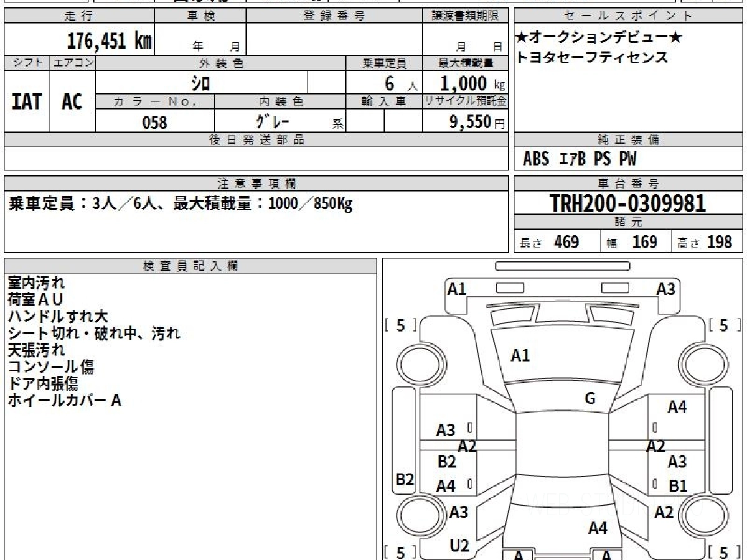Select the 天張汚れ note

point(37,350)
